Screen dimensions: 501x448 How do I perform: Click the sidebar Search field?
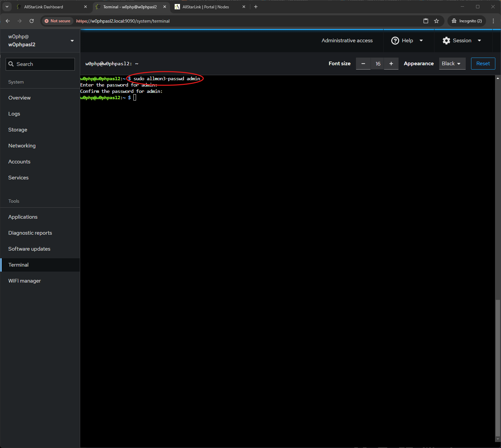point(40,64)
